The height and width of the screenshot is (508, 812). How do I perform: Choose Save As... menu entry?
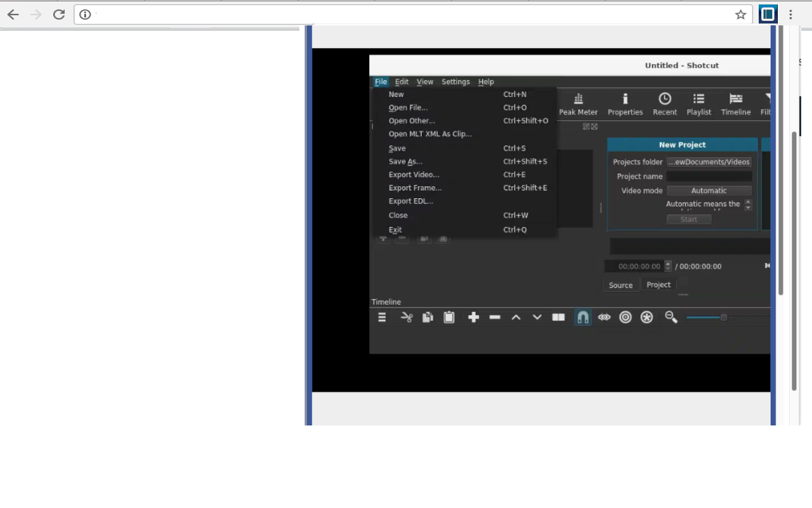tap(464, 161)
